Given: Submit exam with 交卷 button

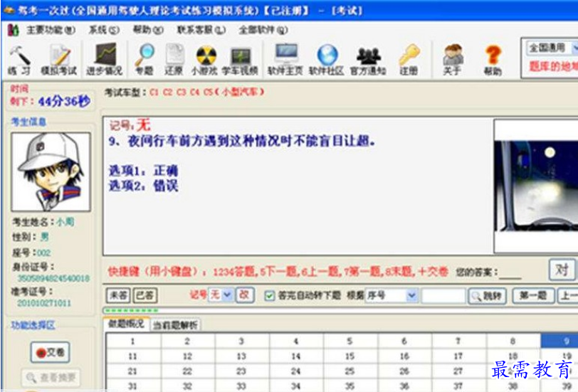Looking at the screenshot, I should tap(50, 352).
